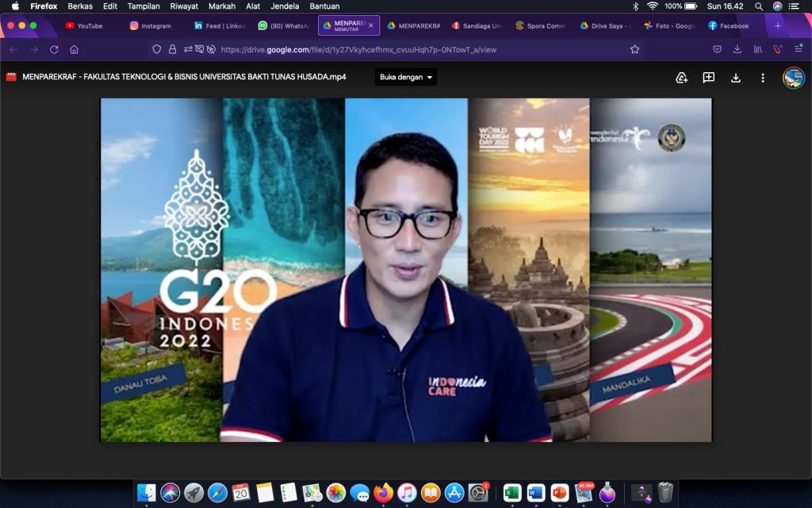Open the Markah menu

click(222, 6)
